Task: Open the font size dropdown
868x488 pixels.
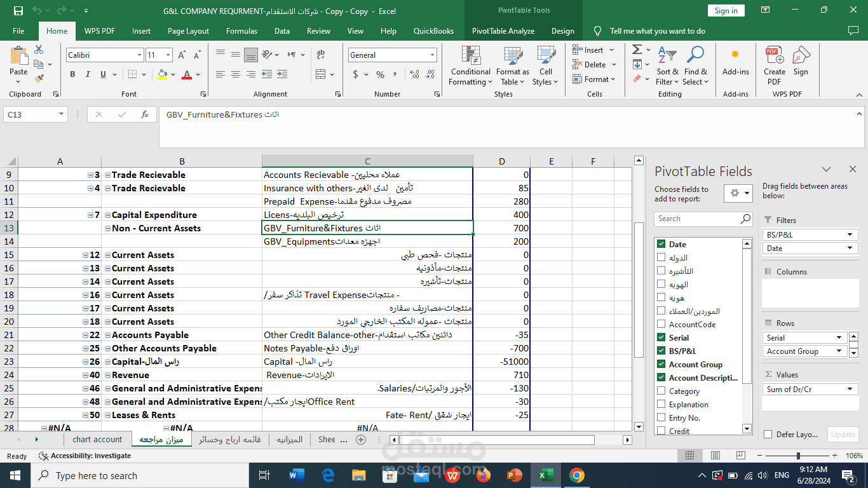Action: pos(168,55)
